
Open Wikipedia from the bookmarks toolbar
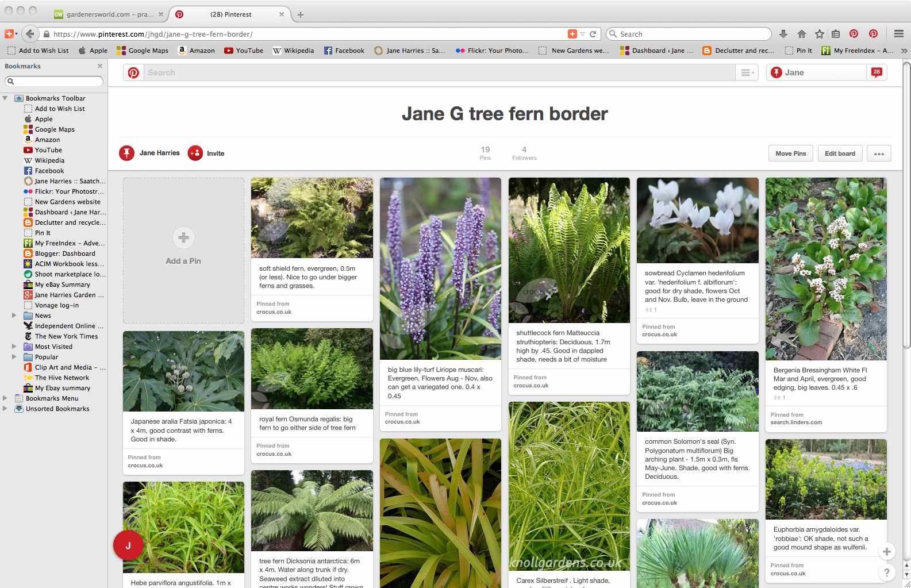293,51
